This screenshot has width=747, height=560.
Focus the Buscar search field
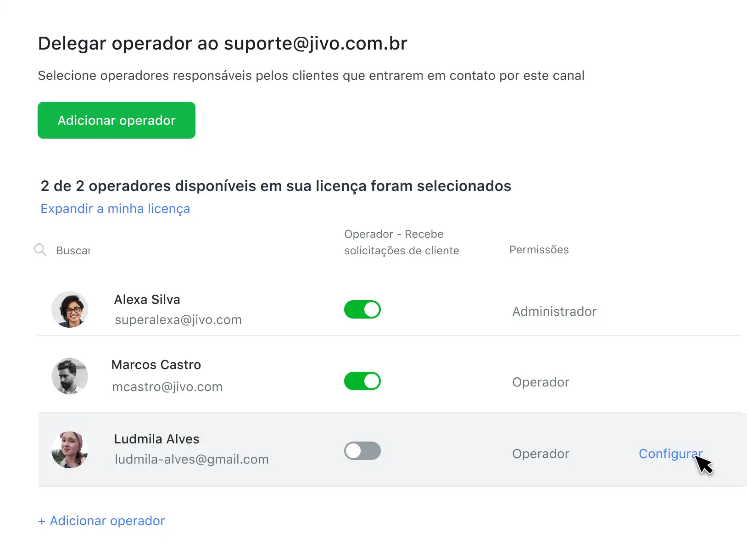coord(73,251)
